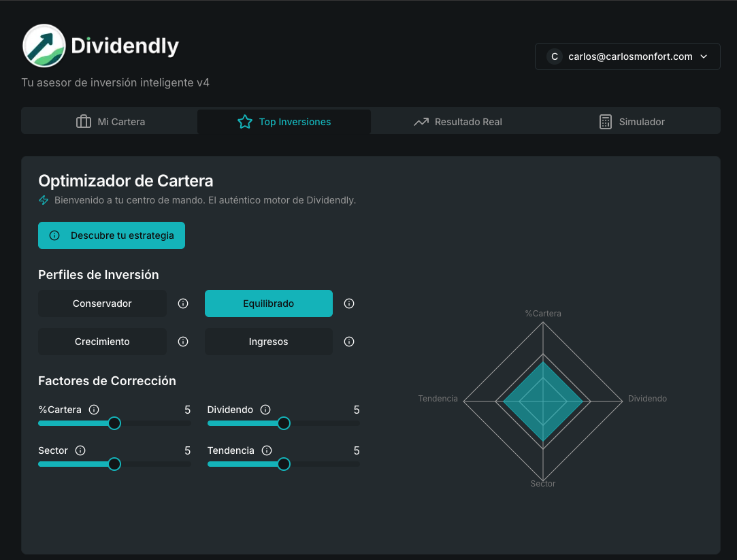Click the Tendencia slider handle
The width and height of the screenshot is (737, 560).
pyautogui.click(x=283, y=464)
